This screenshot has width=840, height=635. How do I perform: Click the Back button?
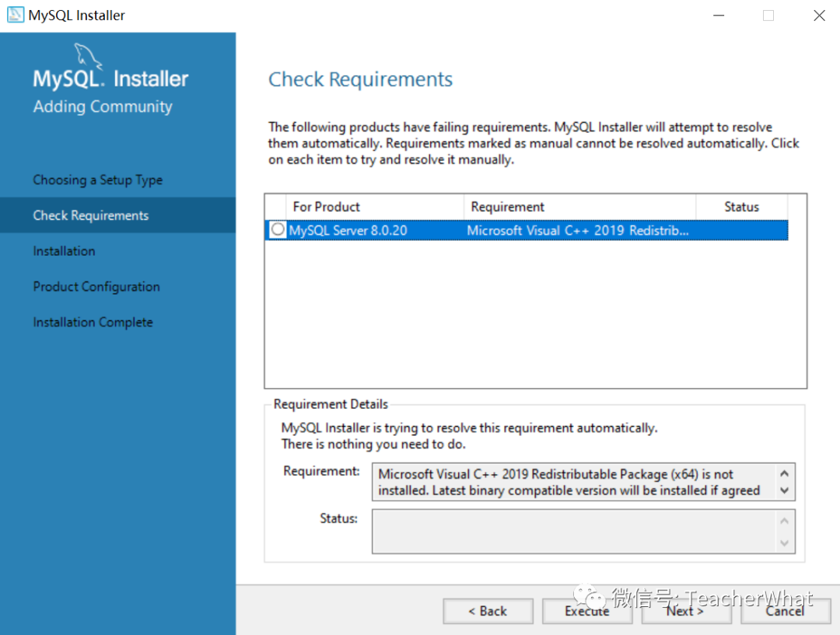pos(488,611)
